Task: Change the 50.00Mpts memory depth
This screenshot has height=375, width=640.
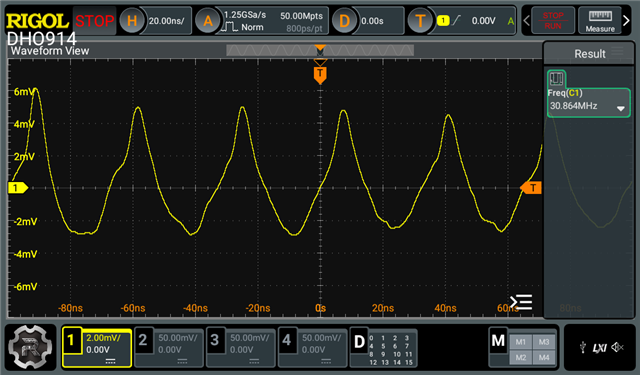Action: point(301,16)
